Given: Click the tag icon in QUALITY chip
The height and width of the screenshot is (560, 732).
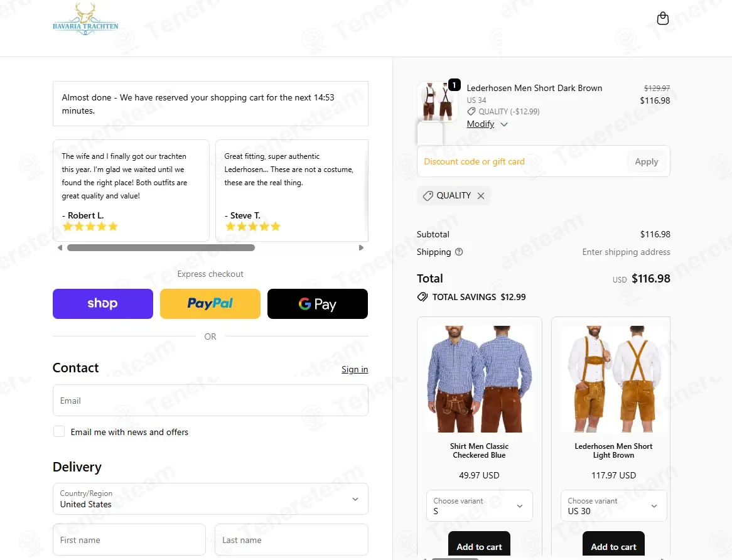Looking at the screenshot, I should pos(428,196).
